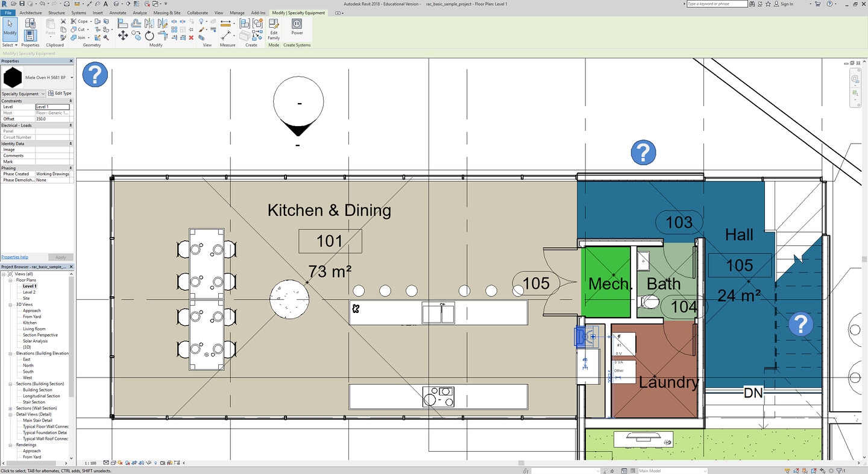This screenshot has width=868, height=474.
Task: Switch to the Annotate ribbon tab
Action: point(118,13)
